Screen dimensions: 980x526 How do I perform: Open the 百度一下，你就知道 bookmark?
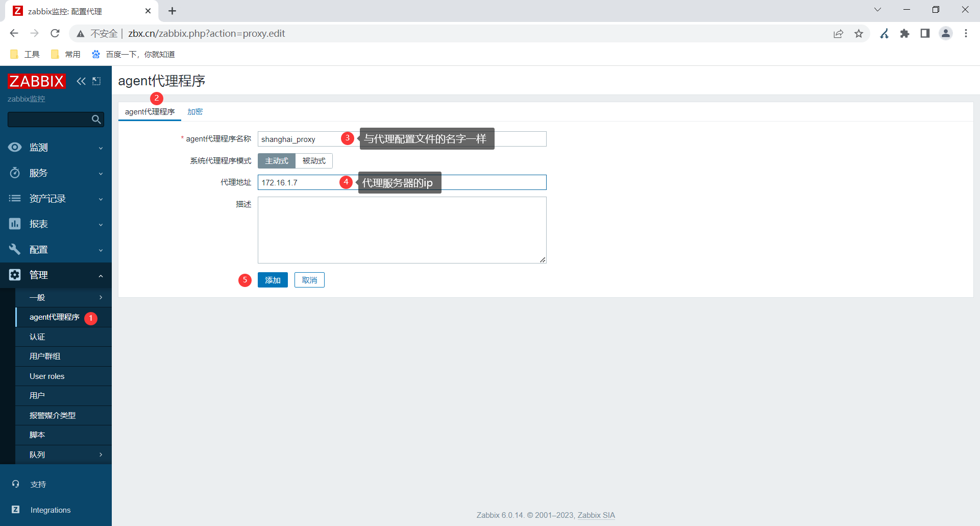[x=133, y=54]
